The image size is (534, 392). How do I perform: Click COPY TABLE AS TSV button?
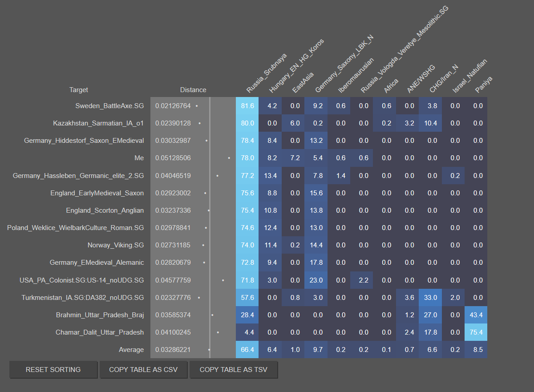pos(234,370)
